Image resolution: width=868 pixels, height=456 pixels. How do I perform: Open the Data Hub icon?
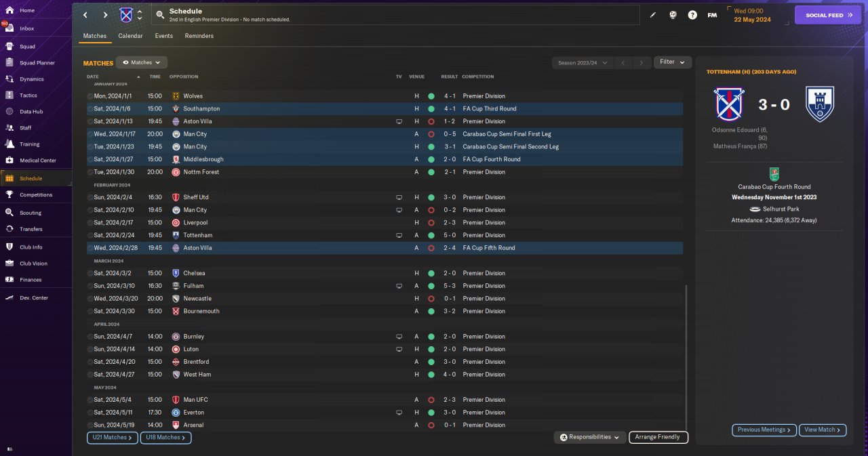pyautogui.click(x=9, y=111)
